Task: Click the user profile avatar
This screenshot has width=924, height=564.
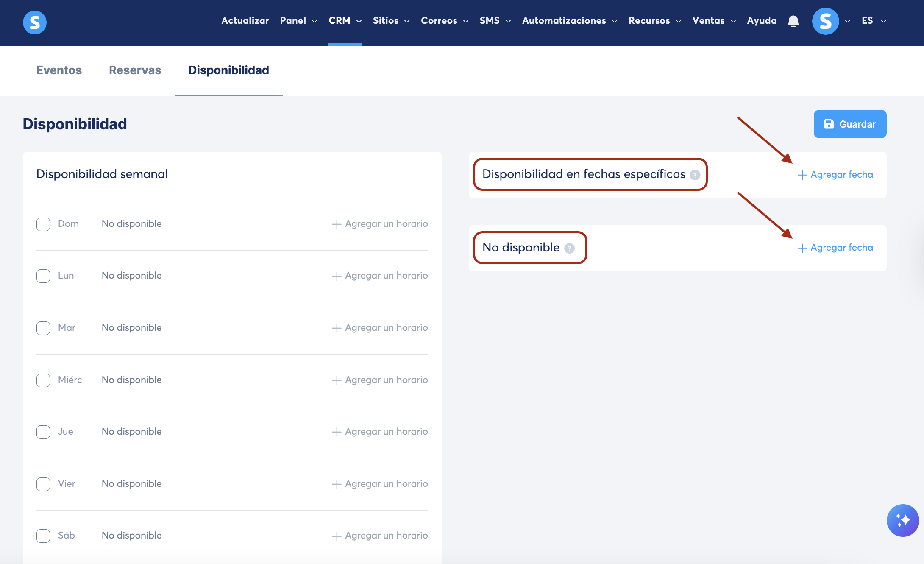Action: pyautogui.click(x=825, y=21)
